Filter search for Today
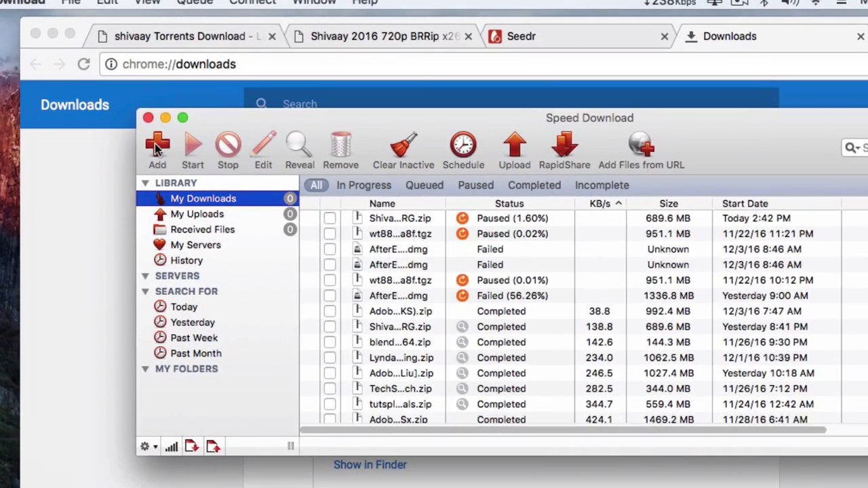 pyautogui.click(x=184, y=307)
